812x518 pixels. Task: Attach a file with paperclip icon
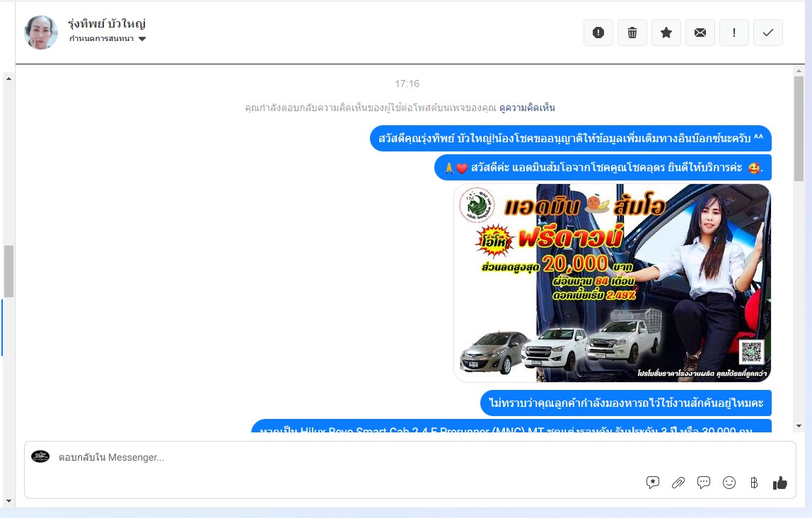pyautogui.click(x=678, y=483)
